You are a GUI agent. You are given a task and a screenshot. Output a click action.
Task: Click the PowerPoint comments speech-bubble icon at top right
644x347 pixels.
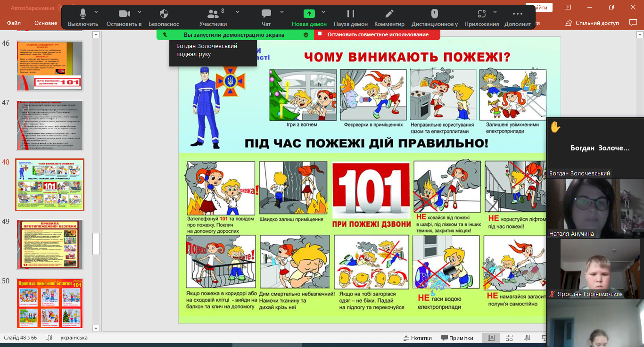click(633, 23)
